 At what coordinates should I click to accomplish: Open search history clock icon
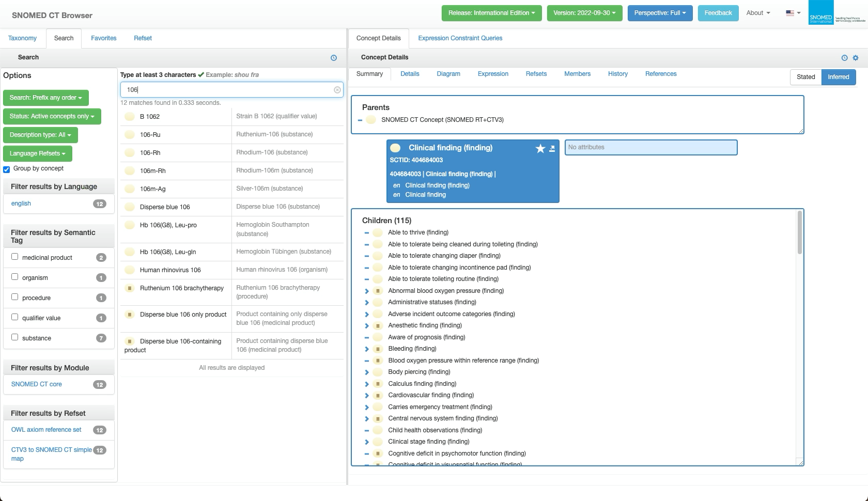(334, 58)
